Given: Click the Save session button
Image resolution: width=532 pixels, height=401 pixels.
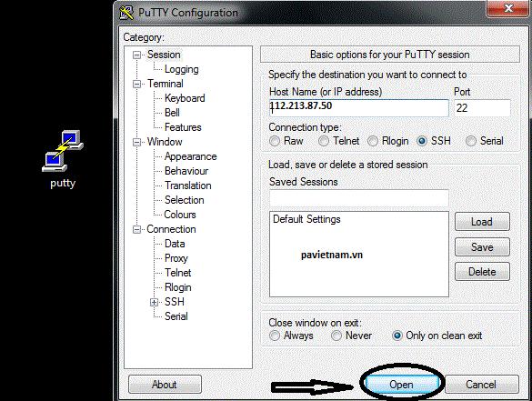Looking at the screenshot, I should 482,247.
